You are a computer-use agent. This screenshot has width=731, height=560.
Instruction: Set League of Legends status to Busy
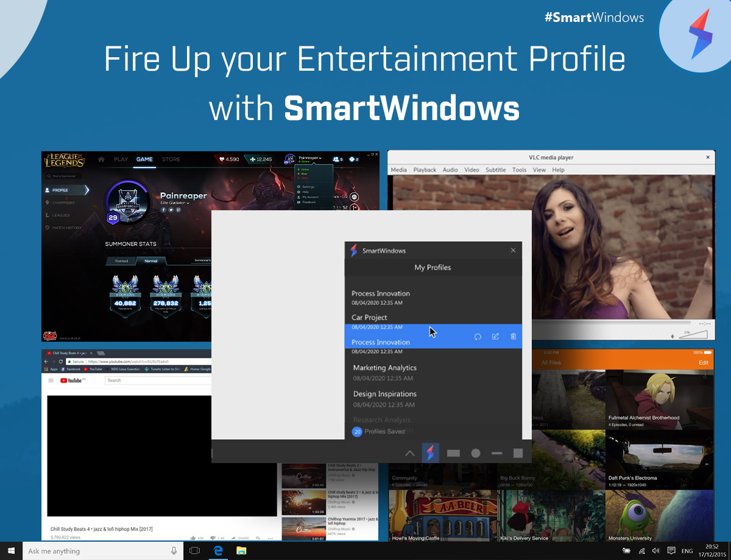coord(305,174)
